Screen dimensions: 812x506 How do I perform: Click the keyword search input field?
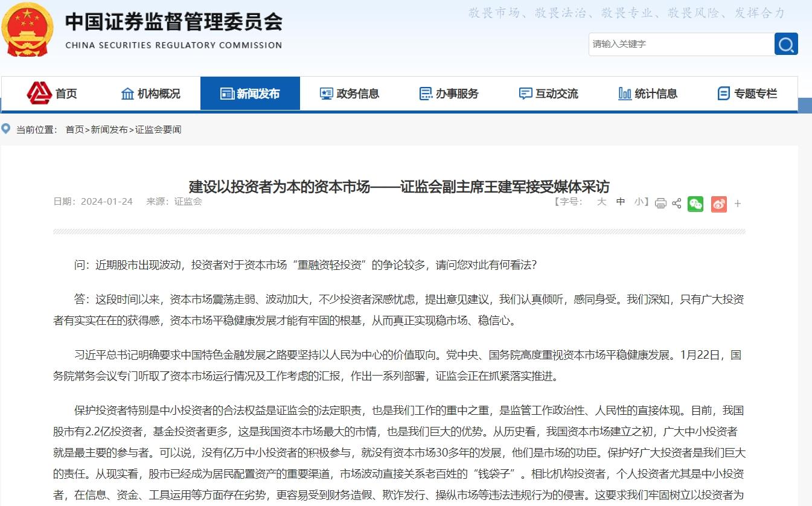coord(676,44)
